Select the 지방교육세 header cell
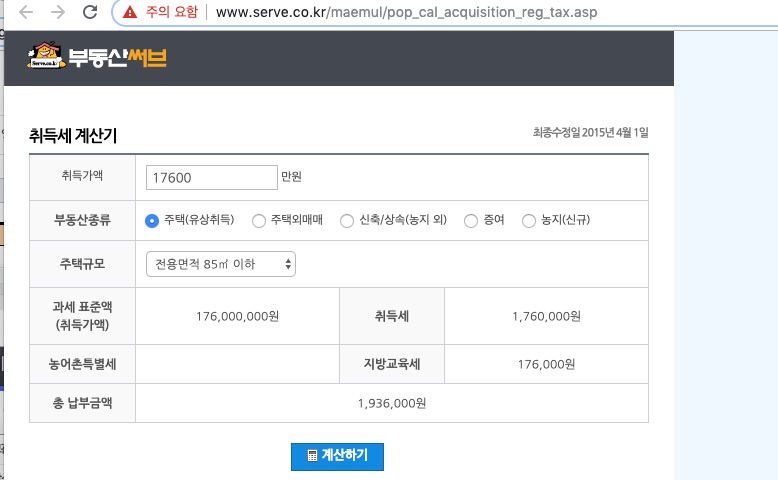 [x=392, y=364]
